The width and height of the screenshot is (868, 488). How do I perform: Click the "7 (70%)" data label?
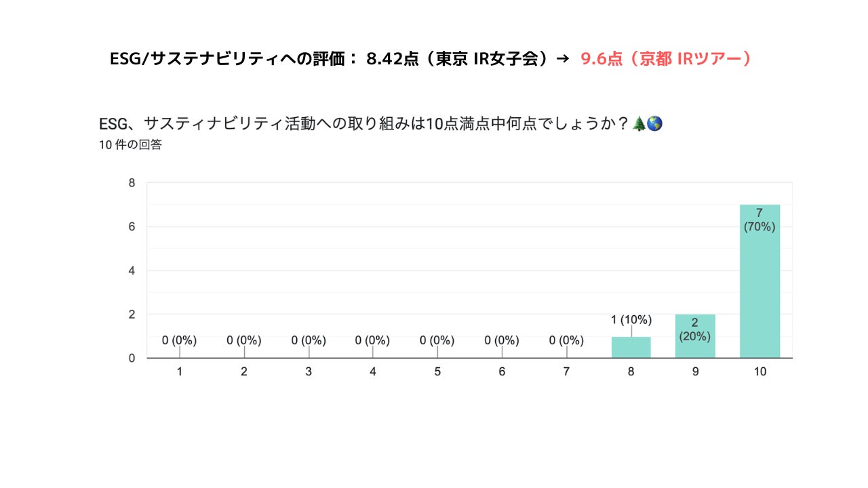click(x=759, y=220)
